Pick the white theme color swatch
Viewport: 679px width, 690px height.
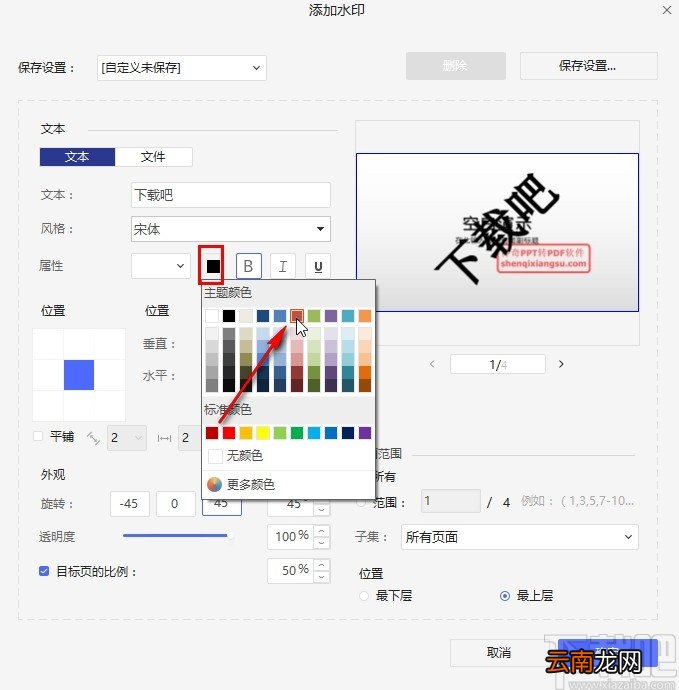(212, 316)
